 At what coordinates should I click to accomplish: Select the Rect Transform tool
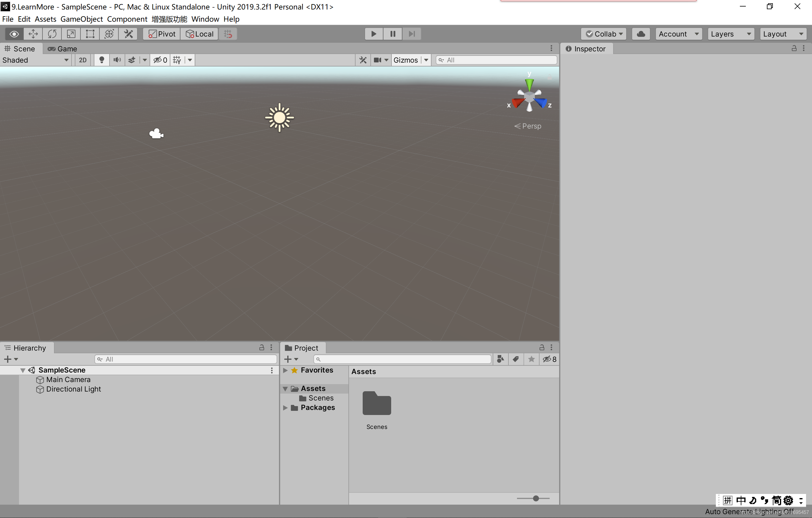pyautogui.click(x=90, y=34)
